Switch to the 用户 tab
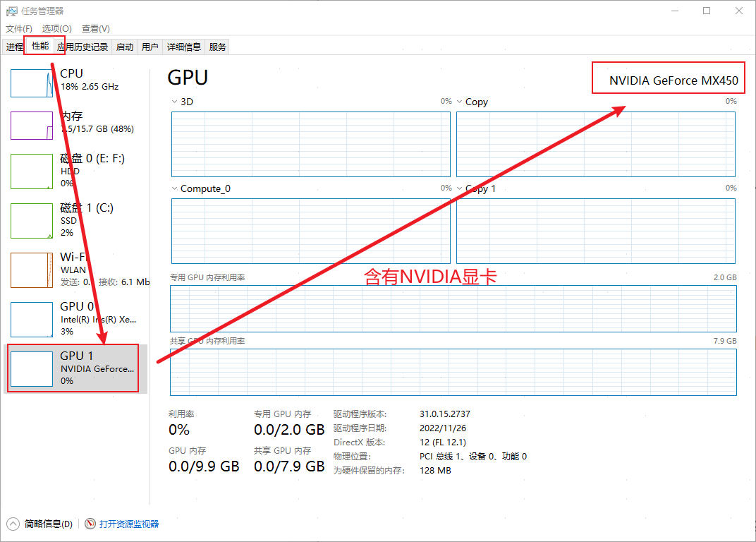Viewport: 756px width, 542px height. [150, 47]
